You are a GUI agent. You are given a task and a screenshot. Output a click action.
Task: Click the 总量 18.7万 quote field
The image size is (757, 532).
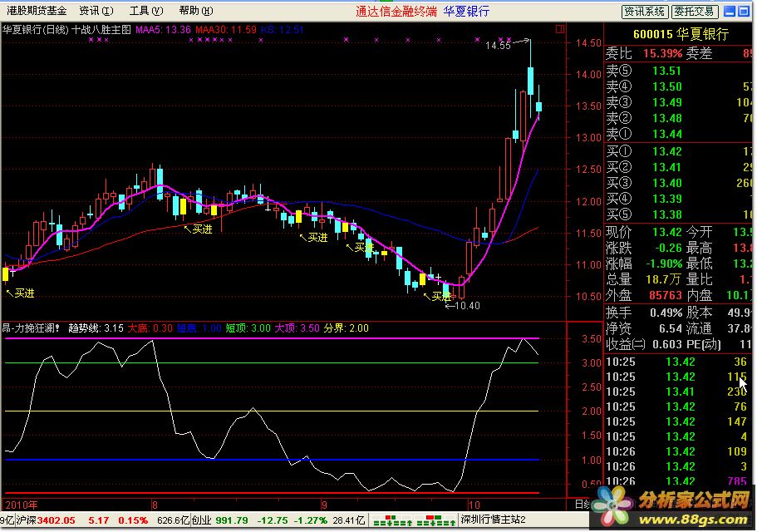point(644,279)
